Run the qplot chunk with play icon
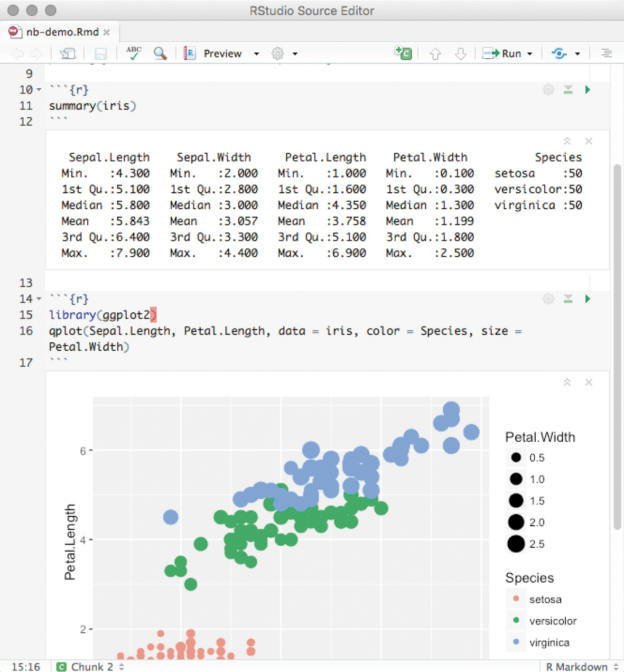Screen dimensions: 624x672 click(x=588, y=299)
